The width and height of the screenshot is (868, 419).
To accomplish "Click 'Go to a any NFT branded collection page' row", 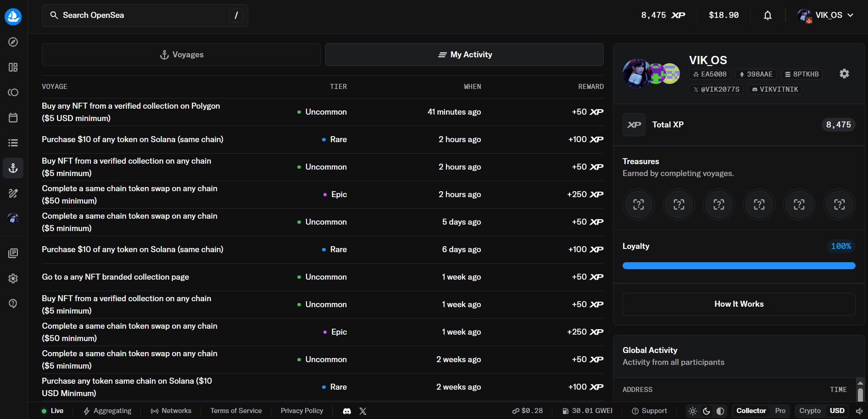I will point(323,277).
